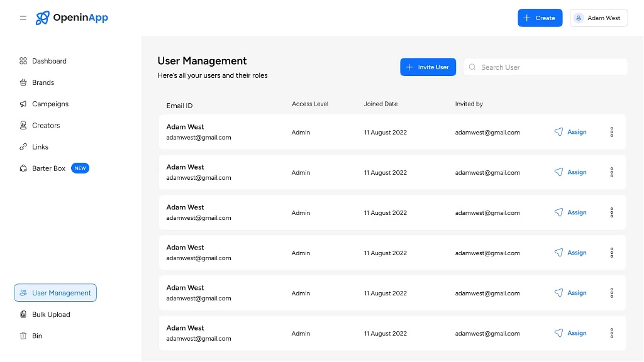
Task: Open the Dashboard section icon
Action: 23,60
